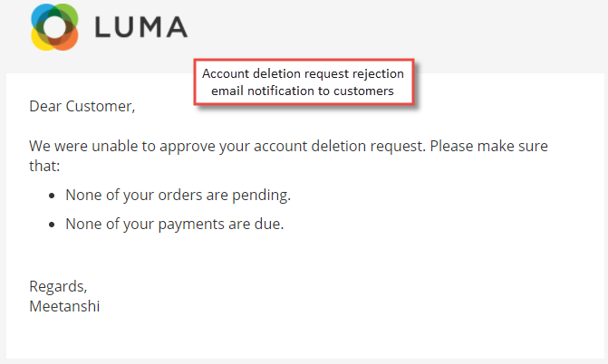Click the 'We were unable to approve' sentence

(288, 156)
